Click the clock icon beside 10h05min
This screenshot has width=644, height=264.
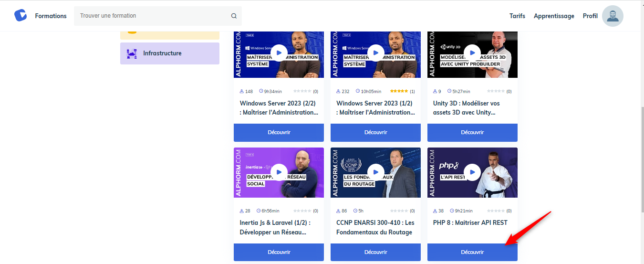(358, 91)
